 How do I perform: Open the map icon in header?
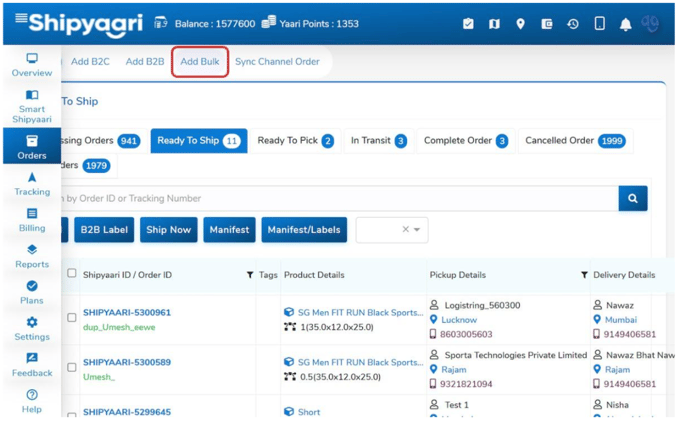(494, 24)
